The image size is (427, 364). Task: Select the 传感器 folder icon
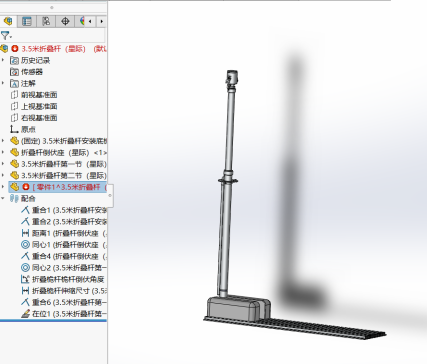pyautogui.click(x=14, y=72)
